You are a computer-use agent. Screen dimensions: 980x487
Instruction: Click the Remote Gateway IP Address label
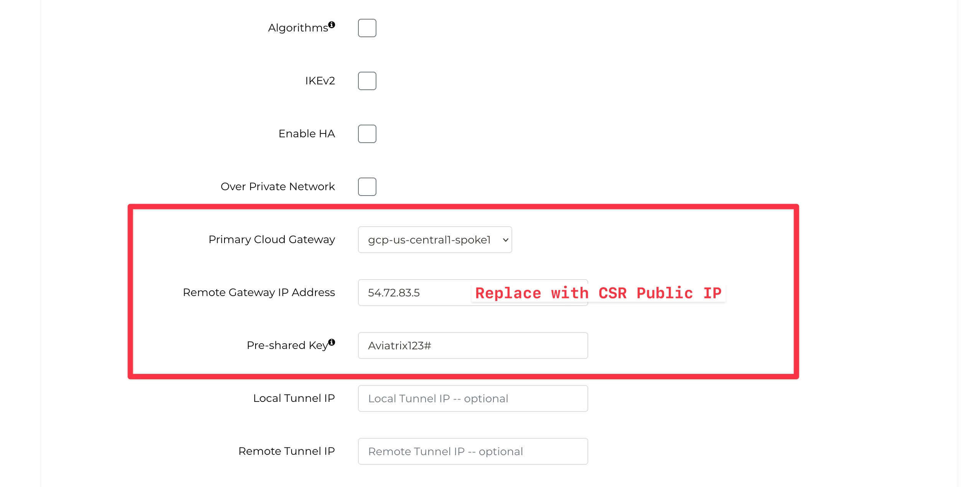tap(259, 293)
